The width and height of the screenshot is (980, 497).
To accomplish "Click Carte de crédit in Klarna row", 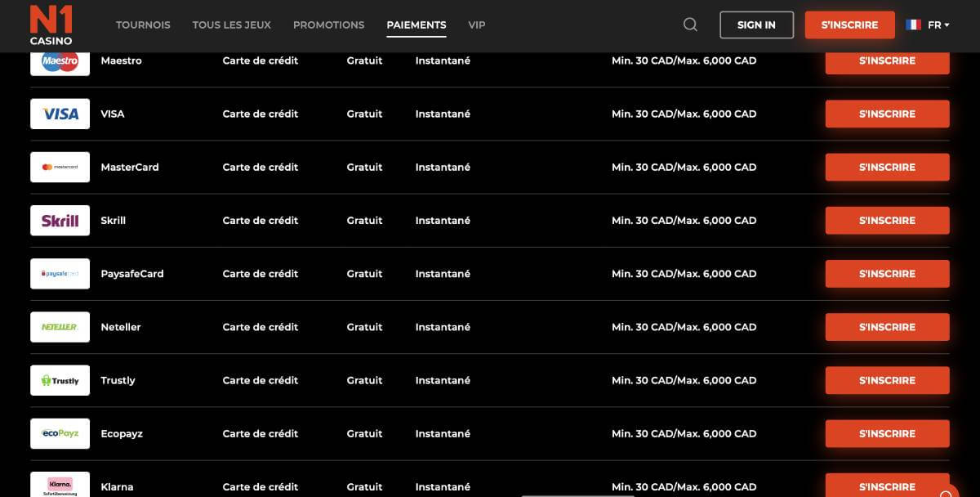I will point(261,486).
